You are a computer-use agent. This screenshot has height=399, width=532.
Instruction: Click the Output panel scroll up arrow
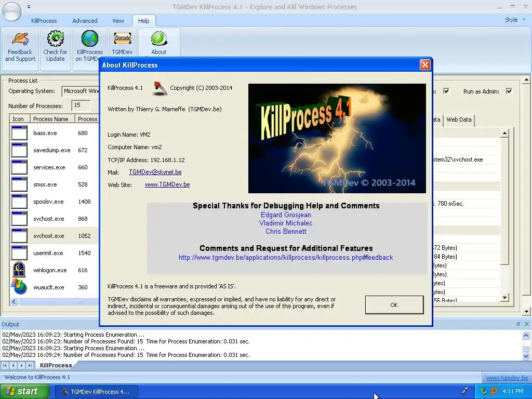coord(526,335)
